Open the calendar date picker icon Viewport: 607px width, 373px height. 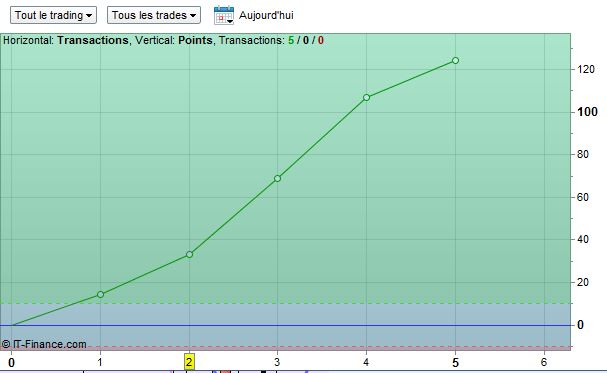pyautogui.click(x=224, y=15)
